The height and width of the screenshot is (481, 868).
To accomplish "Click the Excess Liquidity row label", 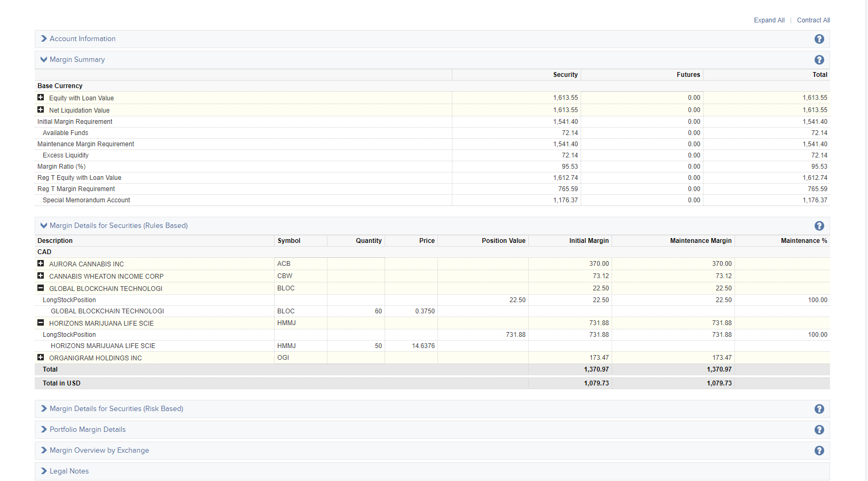I will click(65, 155).
